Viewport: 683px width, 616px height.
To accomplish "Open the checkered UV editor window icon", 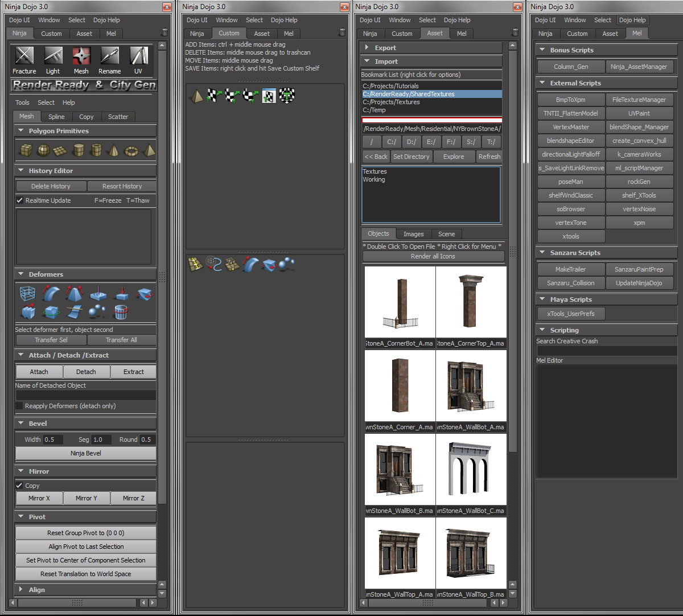I will (x=269, y=96).
